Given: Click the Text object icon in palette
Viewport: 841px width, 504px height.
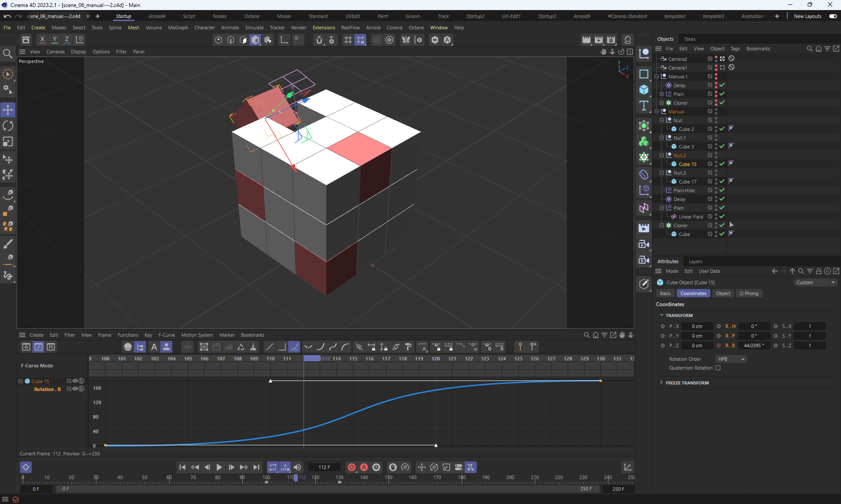Looking at the screenshot, I should [x=643, y=106].
